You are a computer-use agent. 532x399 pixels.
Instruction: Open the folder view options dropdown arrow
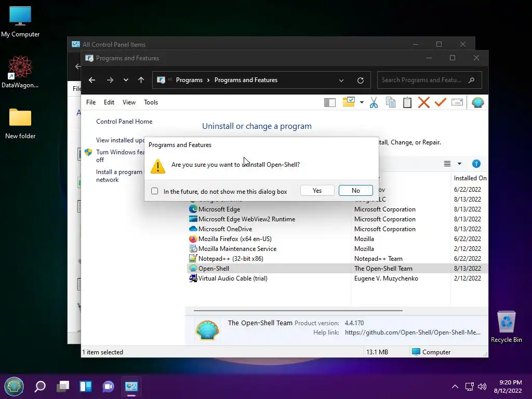pyautogui.click(x=362, y=102)
